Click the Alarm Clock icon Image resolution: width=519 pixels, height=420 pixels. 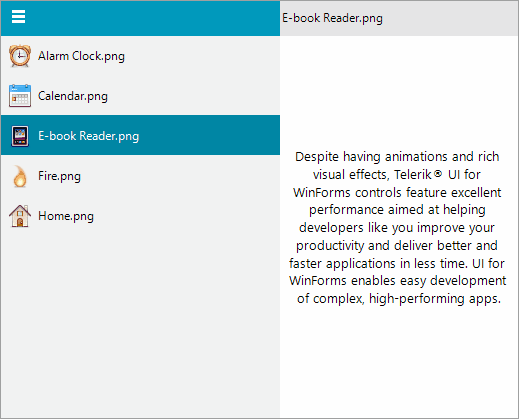(x=20, y=56)
